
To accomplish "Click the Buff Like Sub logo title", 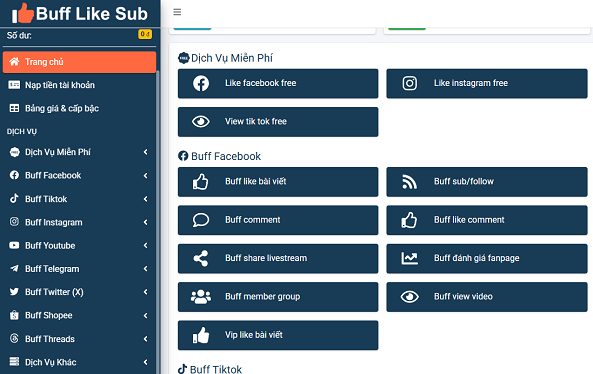I will click(x=92, y=14).
